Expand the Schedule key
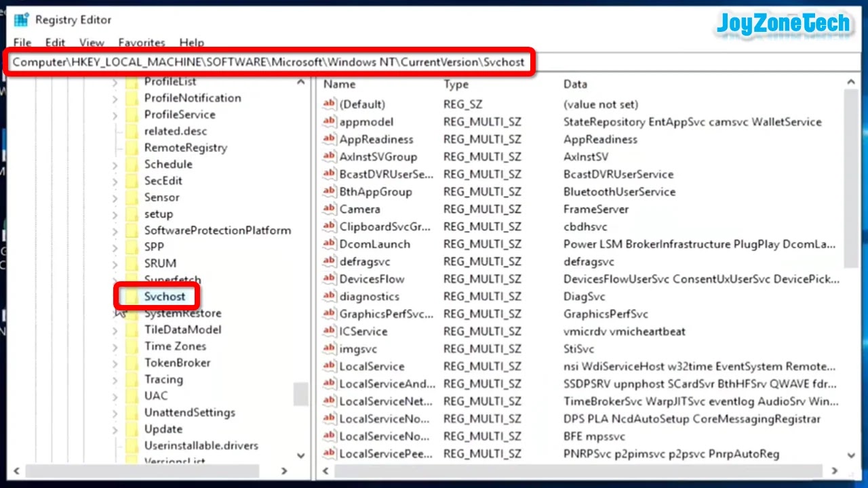 pos(115,165)
